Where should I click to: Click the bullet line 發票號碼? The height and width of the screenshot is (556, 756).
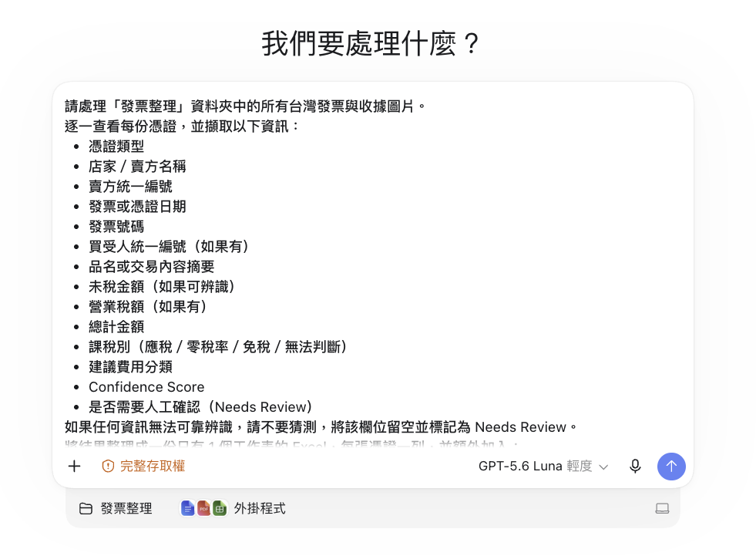tap(116, 227)
